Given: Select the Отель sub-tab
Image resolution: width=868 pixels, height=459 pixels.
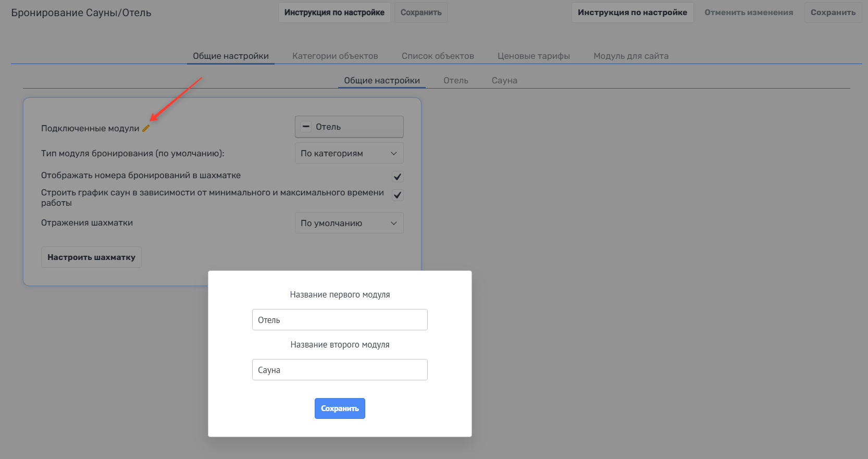Looking at the screenshot, I should coord(456,80).
